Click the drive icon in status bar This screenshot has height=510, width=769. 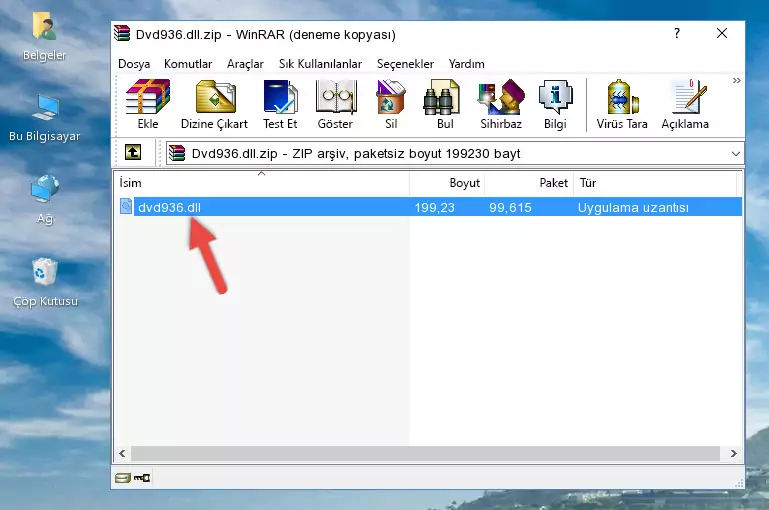pyautogui.click(x=123, y=478)
